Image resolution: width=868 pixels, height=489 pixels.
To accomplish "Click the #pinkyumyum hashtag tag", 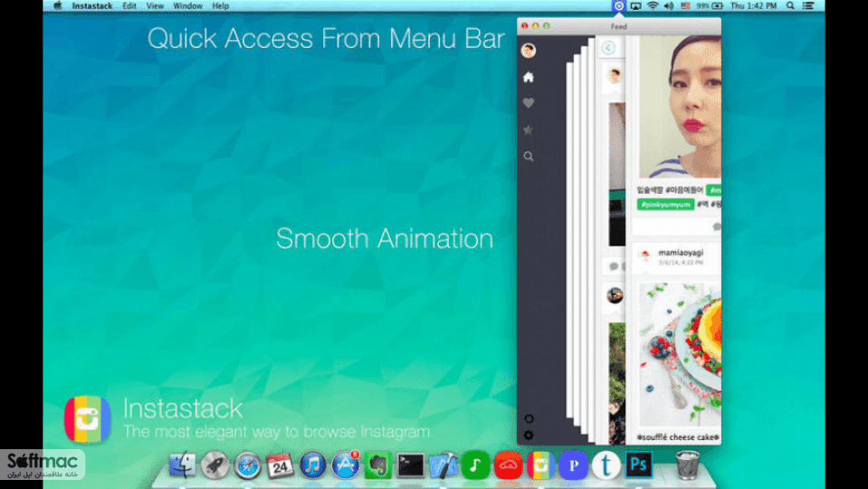I will (665, 205).
